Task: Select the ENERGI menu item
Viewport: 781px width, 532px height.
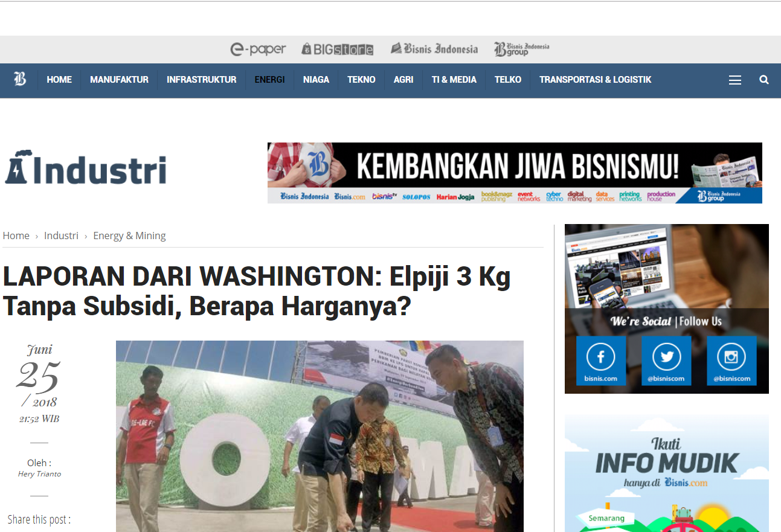Action: 269,80
